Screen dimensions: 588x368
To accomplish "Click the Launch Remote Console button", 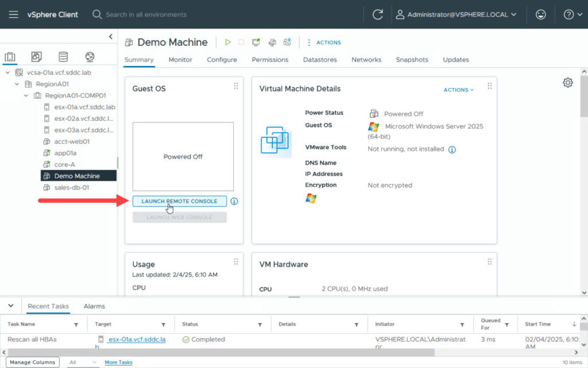I will coord(179,201).
